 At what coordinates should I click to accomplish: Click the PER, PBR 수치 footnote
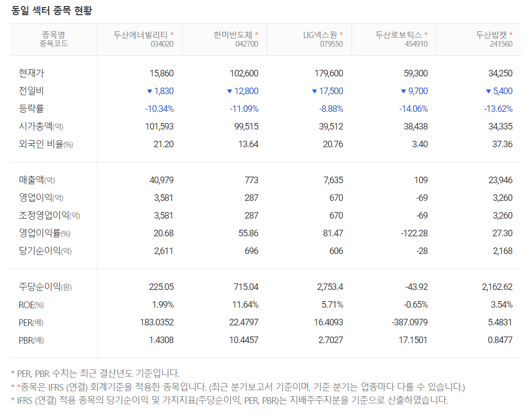click(x=96, y=373)
